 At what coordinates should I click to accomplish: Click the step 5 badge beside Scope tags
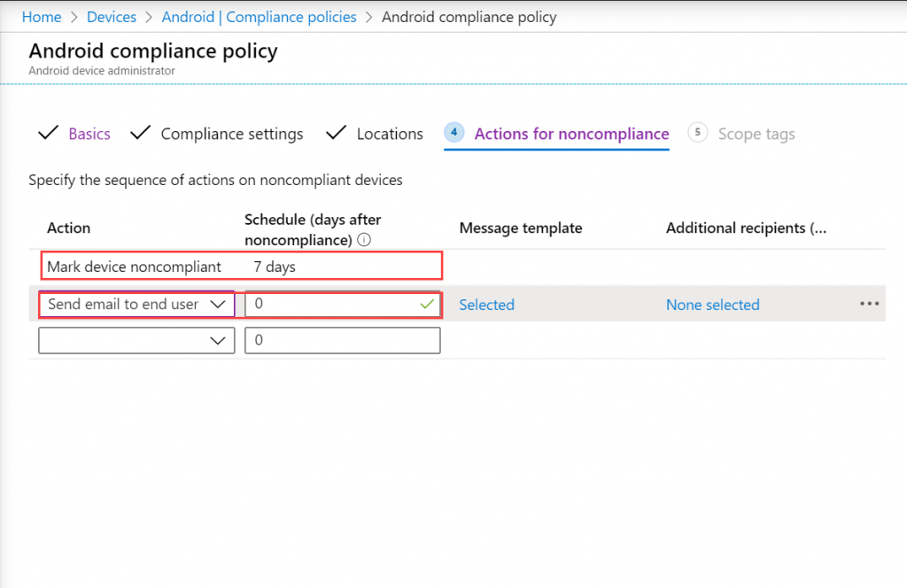click(x=697, y=132)
